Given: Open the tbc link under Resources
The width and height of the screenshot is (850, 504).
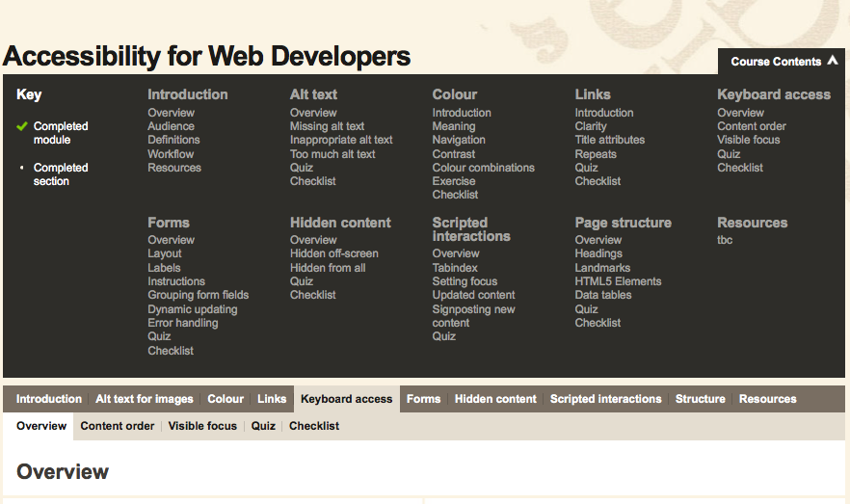Looking at the screenshot, I should (725, 240).
